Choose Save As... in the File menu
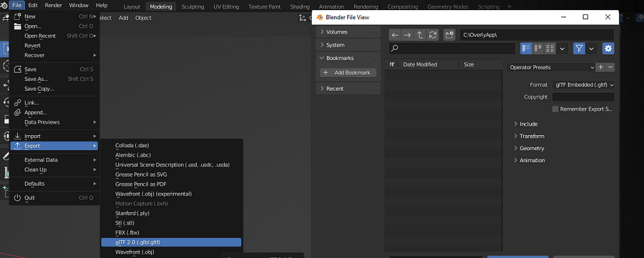Screen dimensions: 644x258 (54, 79)
